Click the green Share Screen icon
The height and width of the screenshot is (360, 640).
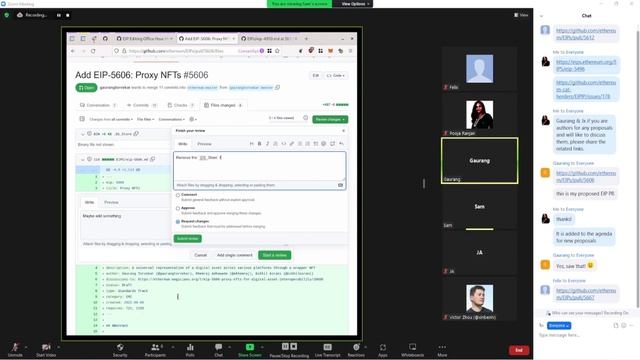(x=250, y=347)
